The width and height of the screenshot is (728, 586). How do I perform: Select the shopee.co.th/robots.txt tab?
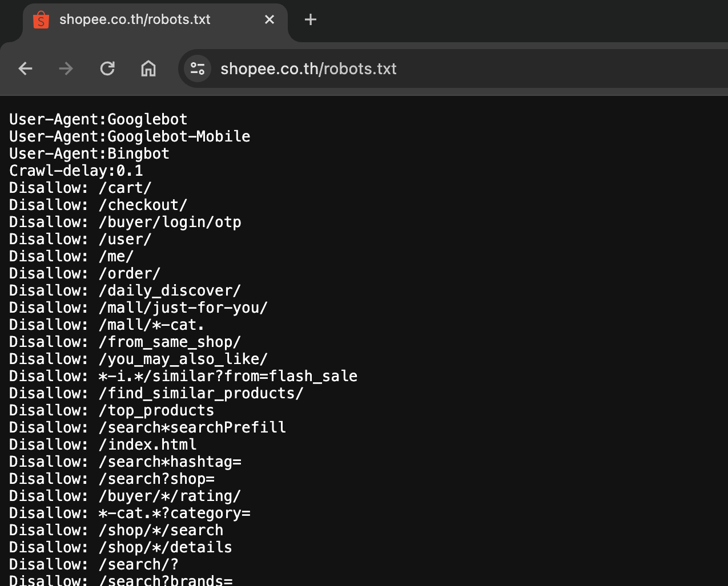[x=154, y=22]
